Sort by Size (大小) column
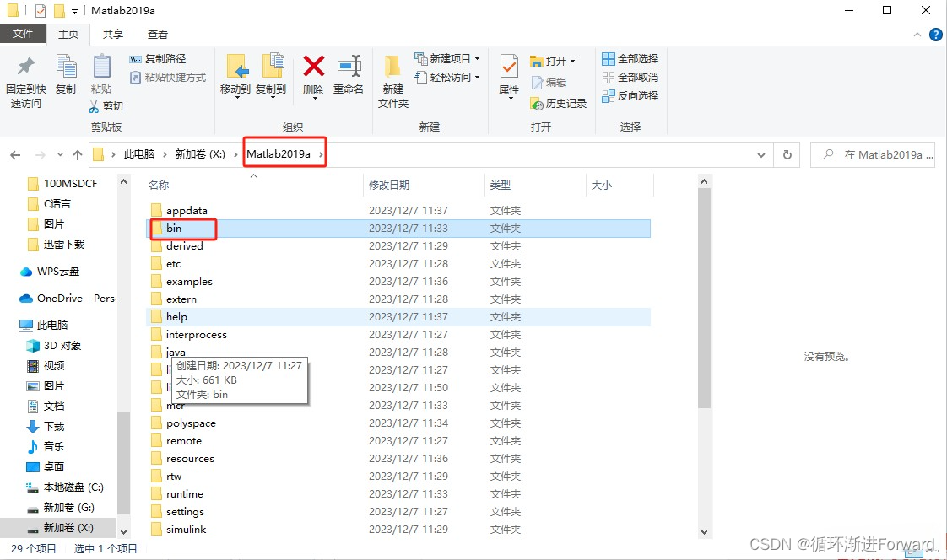The height and width of the screenshot is (560, 947). (602, 186)
